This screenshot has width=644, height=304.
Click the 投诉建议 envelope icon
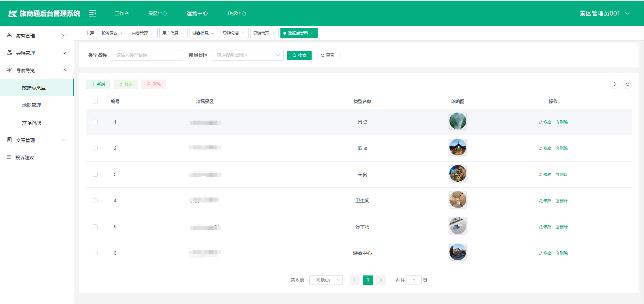point(9,157)
